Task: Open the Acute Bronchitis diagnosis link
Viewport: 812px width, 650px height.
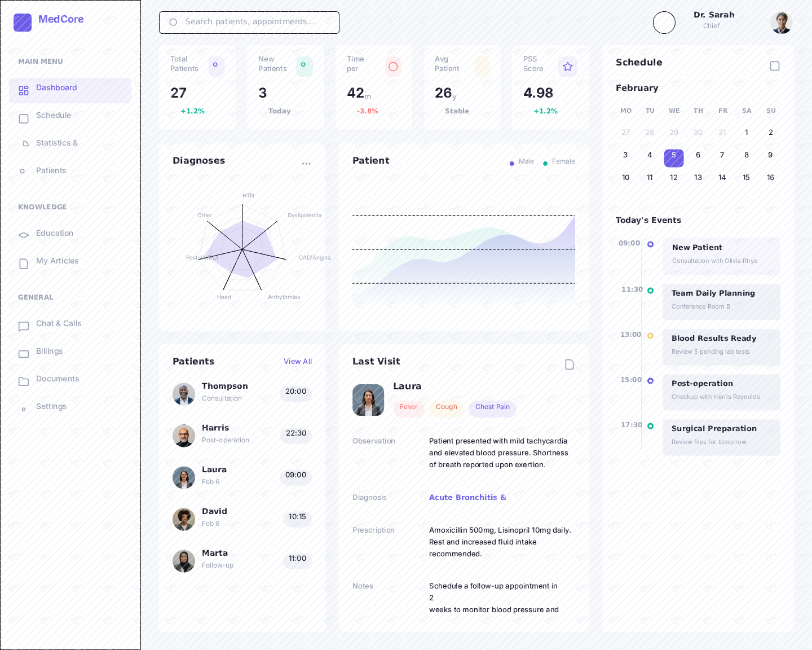Action: [x=467, y=498]
